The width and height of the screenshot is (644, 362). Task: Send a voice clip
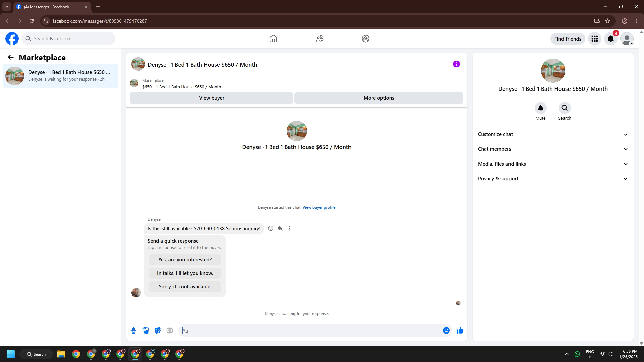click(x=133, y=330)
